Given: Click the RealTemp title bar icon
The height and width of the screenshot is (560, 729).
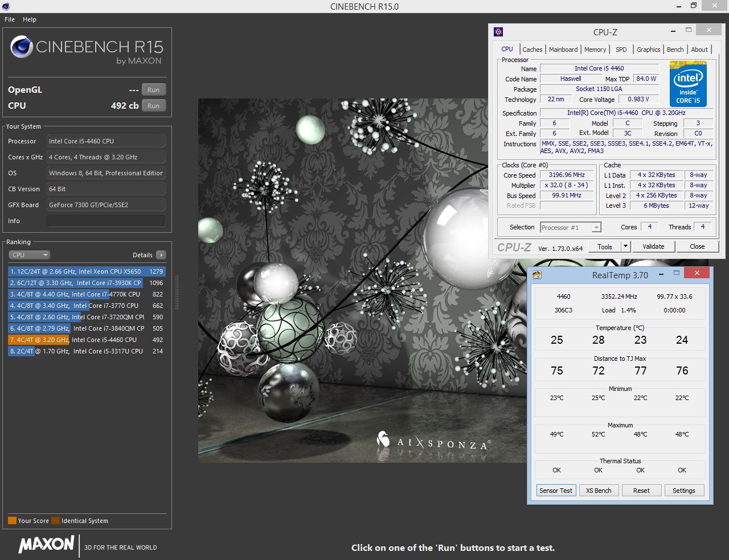Looking at the screenshot, I should 537,275.
